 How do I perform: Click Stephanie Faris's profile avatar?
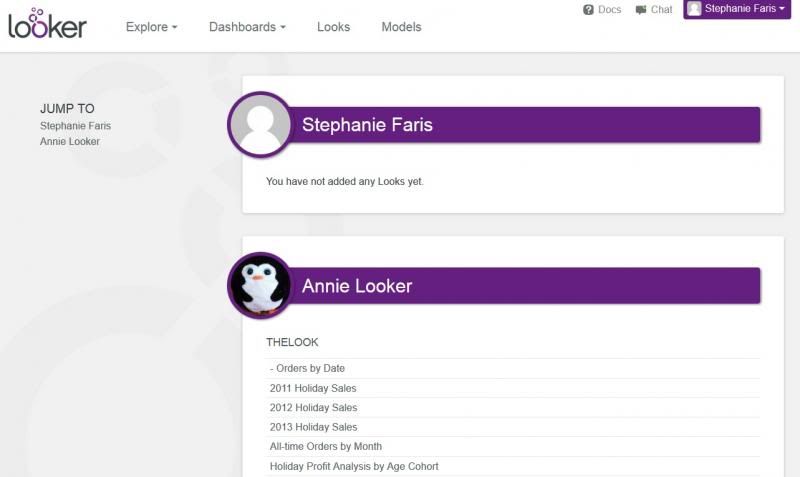coord(260,124)
